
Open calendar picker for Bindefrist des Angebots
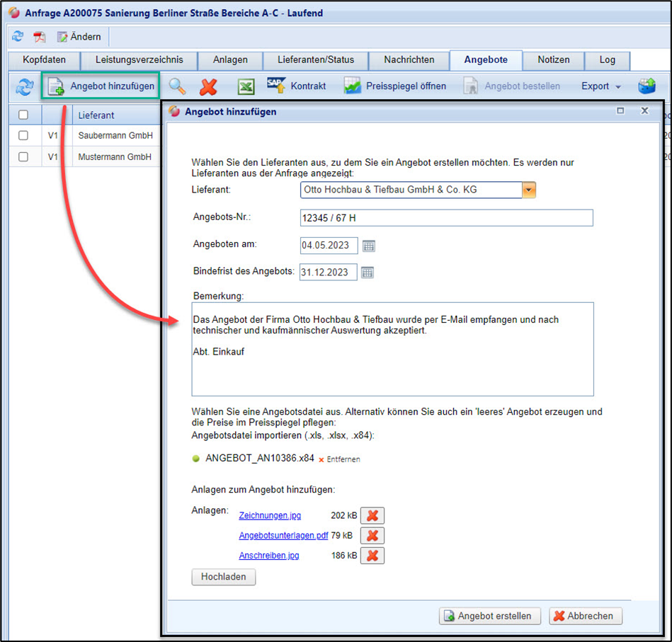[x=368, y=272]
